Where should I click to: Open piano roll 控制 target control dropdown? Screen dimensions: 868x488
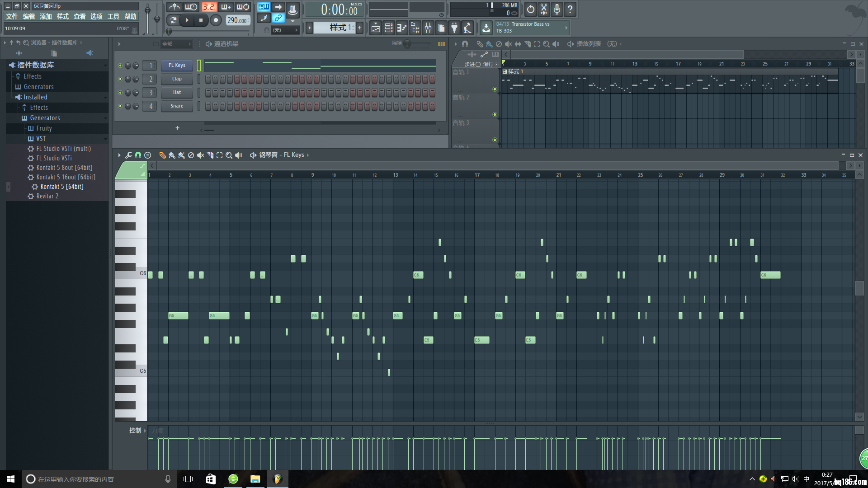tap(137, 431)
